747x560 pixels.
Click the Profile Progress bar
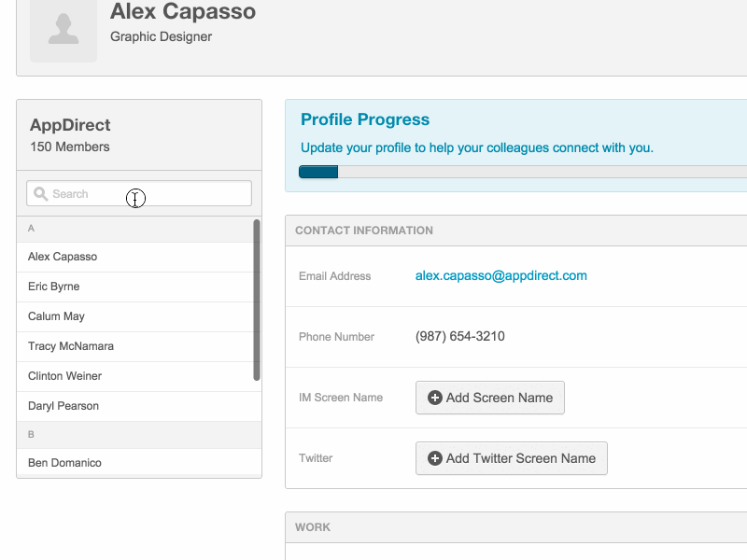pyautogui.click(x=523, y=172)
